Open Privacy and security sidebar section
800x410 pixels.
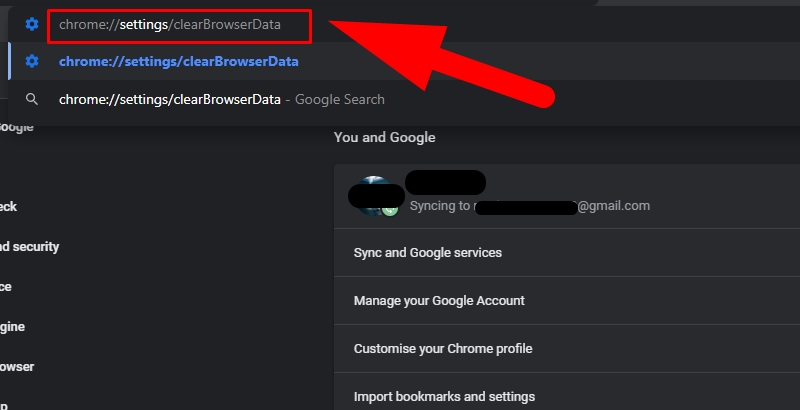click(29, 247)
